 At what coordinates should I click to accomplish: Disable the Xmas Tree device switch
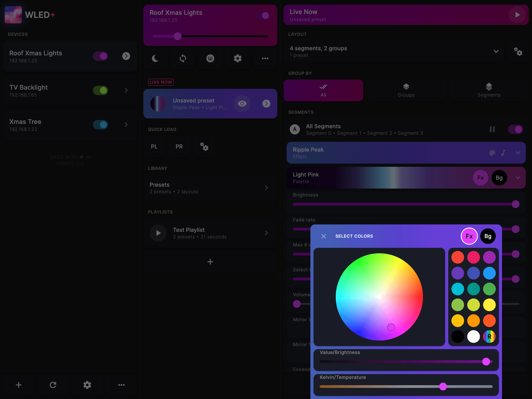[x=100, y=125]
